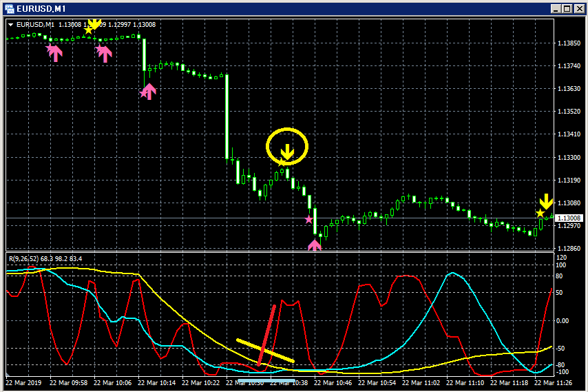Image resolution: width=588 pixels, height=392 pixels.
Task: Click the R(9,26,52) indicator label
Action: (x=45, y=259)
